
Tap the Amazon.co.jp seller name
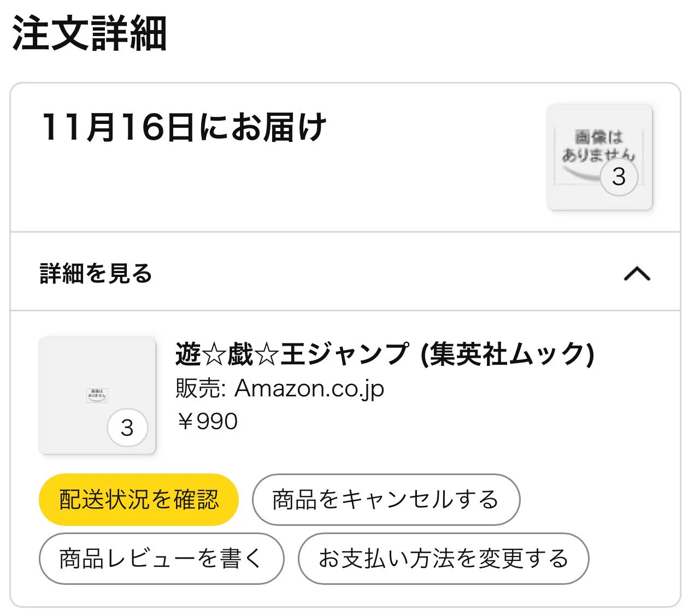309,389
